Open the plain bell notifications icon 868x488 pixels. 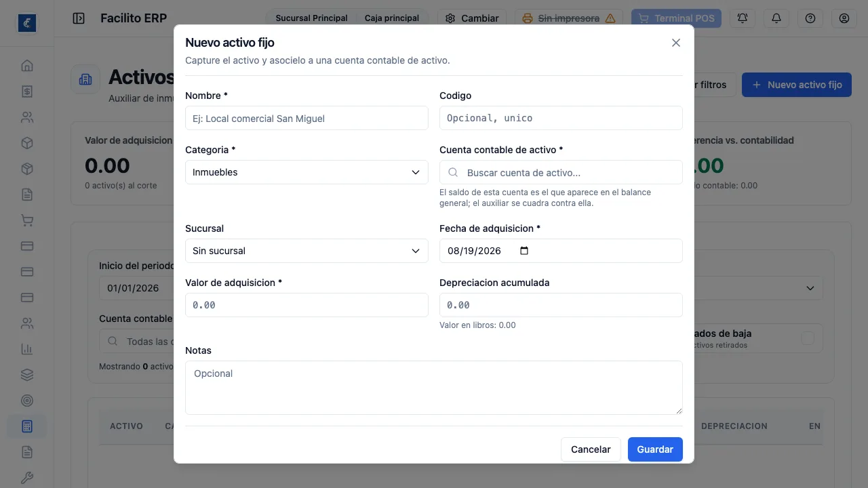point(776,18)
